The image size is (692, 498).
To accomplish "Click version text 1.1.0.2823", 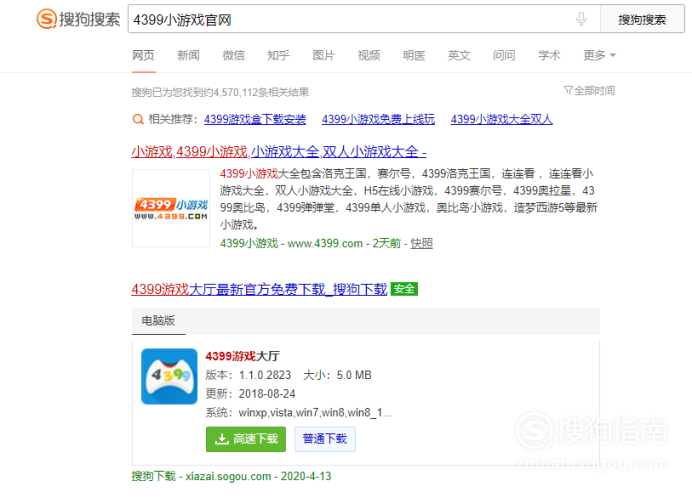I will tap(265, 375).
